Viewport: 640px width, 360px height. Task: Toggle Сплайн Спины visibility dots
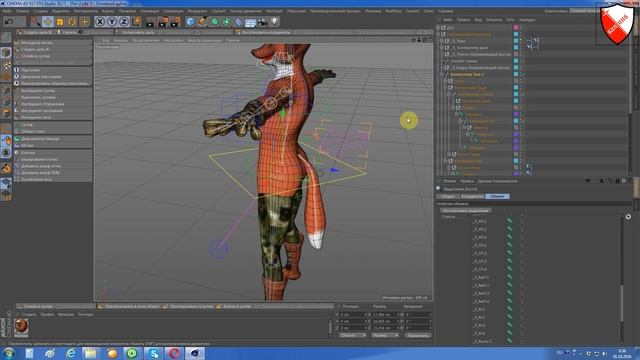[521, 61]
